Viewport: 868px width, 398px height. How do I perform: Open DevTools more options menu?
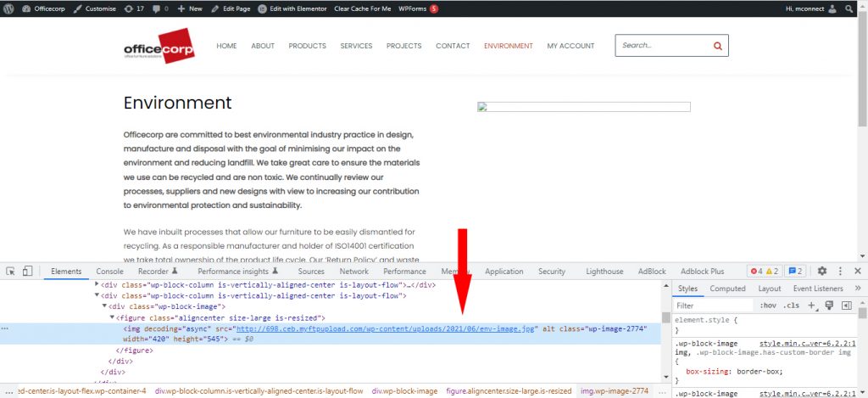click(839, 272)
